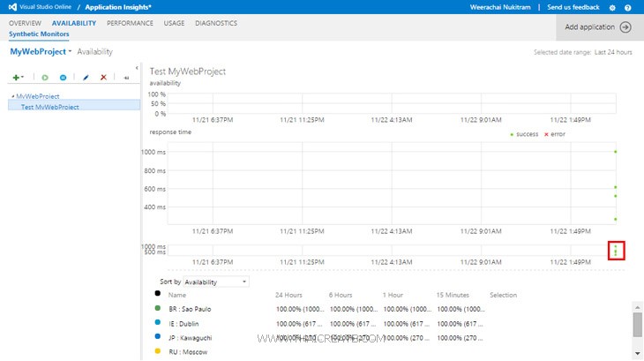The height and width of the screenshot is (361, 644).
Task: Click the IE : Dublin location name
Action: (183, 324)
